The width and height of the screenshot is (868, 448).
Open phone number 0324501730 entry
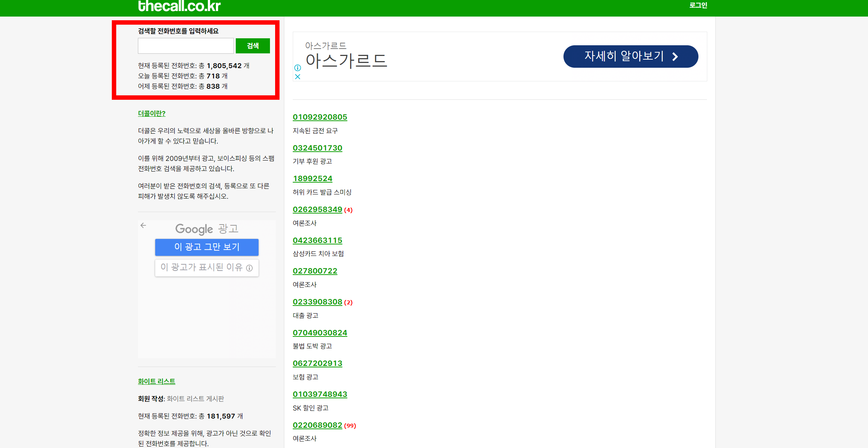(x=317, y=148)
